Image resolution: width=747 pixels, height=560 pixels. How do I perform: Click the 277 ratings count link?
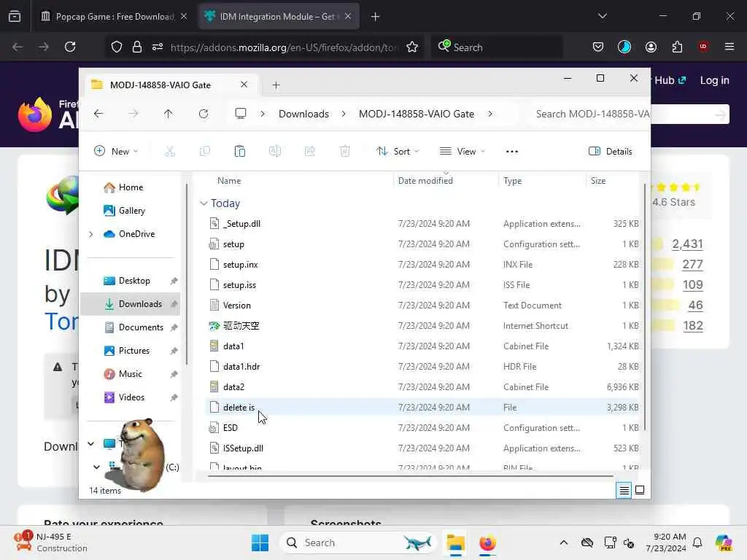(693, 264)
